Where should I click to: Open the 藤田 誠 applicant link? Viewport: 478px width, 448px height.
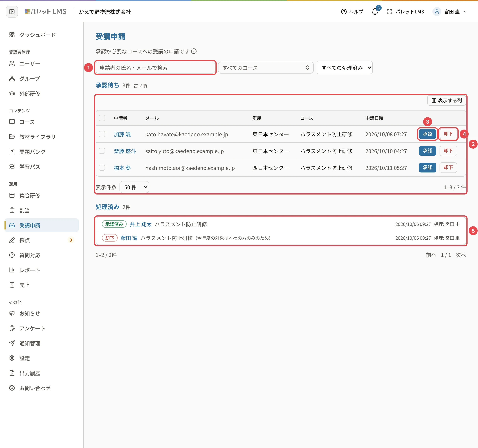pyautogui.click(x=129, y=238)
